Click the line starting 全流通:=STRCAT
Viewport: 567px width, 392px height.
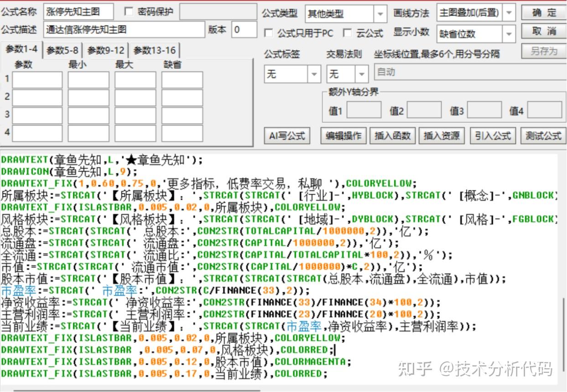click(x=227, y=255)
